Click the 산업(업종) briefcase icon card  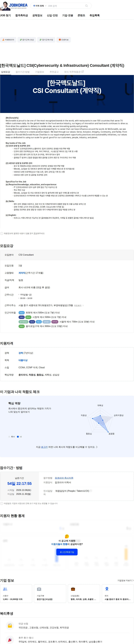[x=84, y=593]
